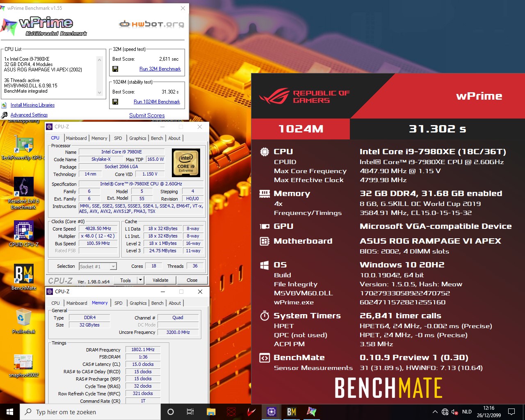This screenshot has width=525, height=420.
Task: Click Uncore Frequency value 3200.0 MHz
Action: pyautogui.click(x=178, y=332)
